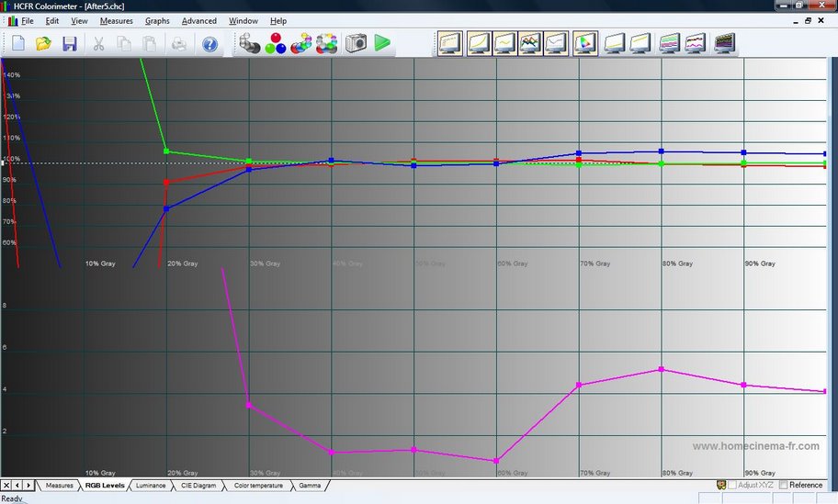Toggle the rising-curve luminance graph monitor icon
Image resolution: width=838 pixels, height=504 pixels.
479,43
